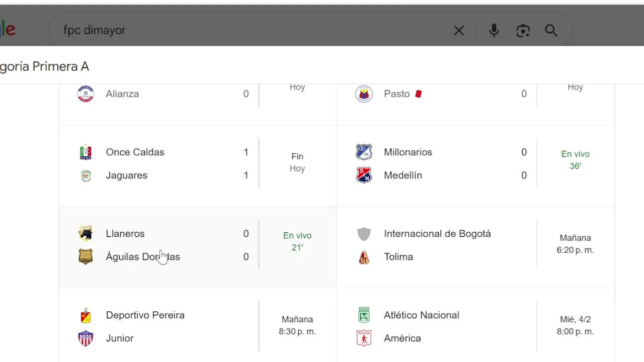The height and width of the screenshot is (362, 644).
Task: Click the Categoría Primera A heading
Action: tap(45, 66)
